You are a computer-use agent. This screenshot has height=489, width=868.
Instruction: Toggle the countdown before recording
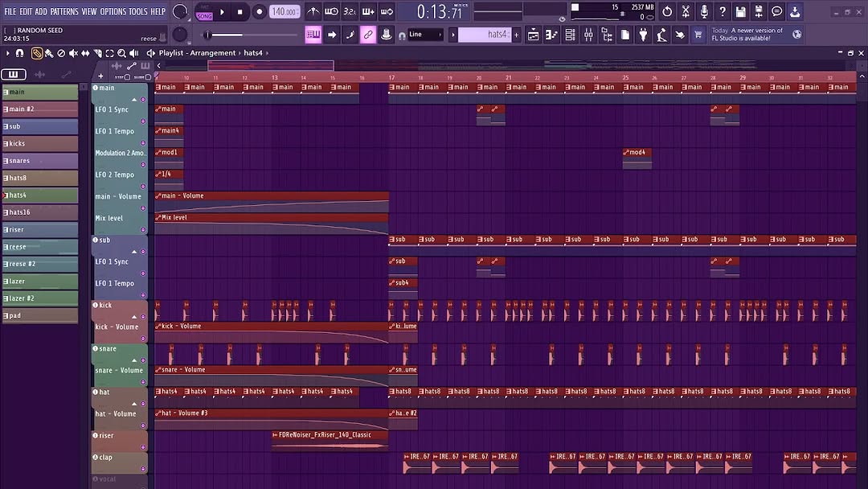pyautogui.click(x=350, y=11)
